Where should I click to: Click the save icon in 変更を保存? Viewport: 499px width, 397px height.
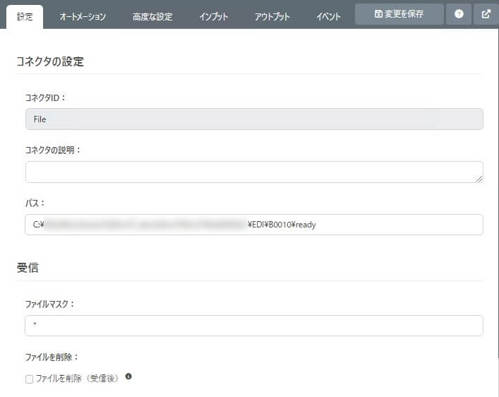click(x=378, y=14)
